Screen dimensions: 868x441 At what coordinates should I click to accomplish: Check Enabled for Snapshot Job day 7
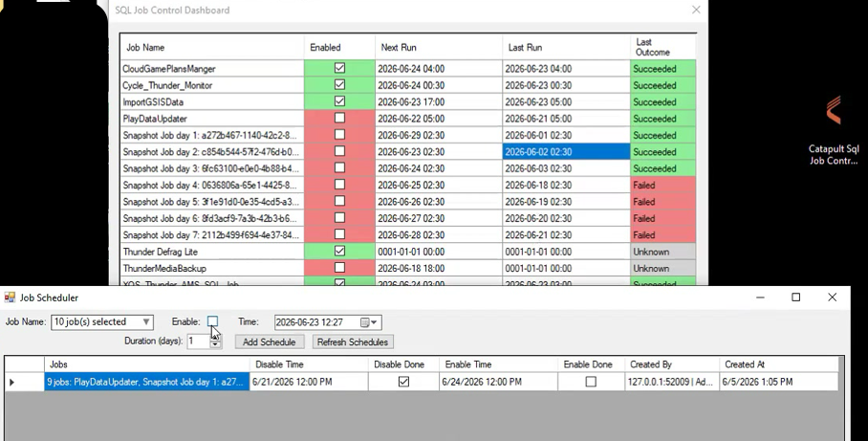339,234
